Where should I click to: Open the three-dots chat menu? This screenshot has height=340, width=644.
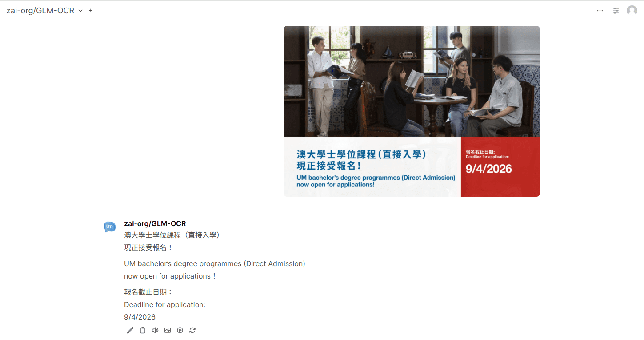pos(600,11)
